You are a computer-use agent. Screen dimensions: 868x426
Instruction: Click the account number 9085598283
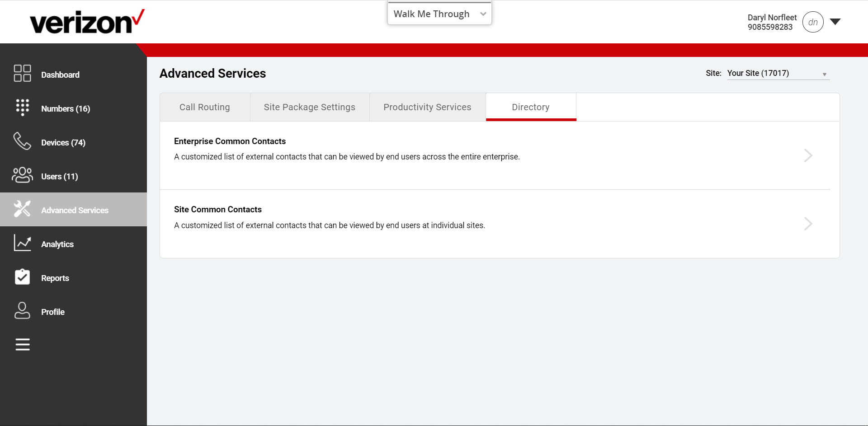[770, 27]
